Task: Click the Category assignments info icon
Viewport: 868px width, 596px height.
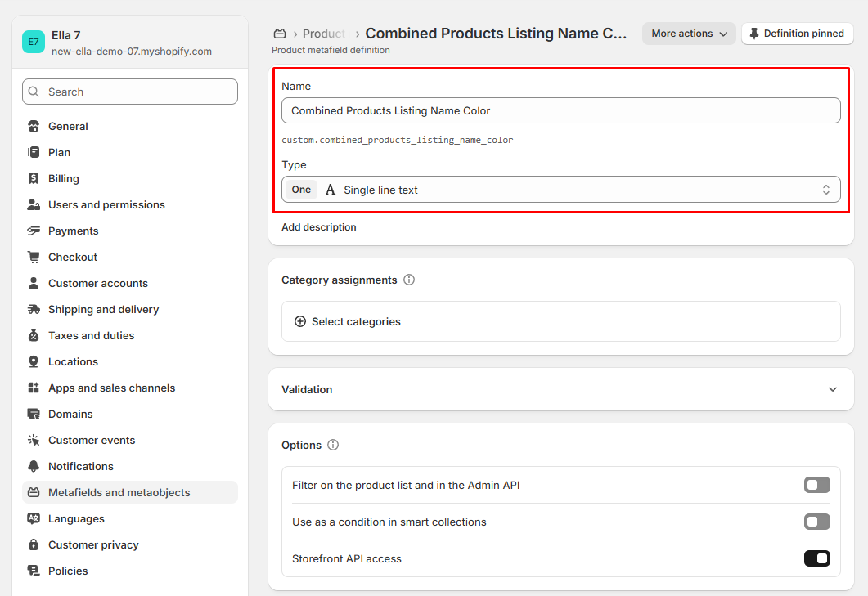Action: click(409, 280)
